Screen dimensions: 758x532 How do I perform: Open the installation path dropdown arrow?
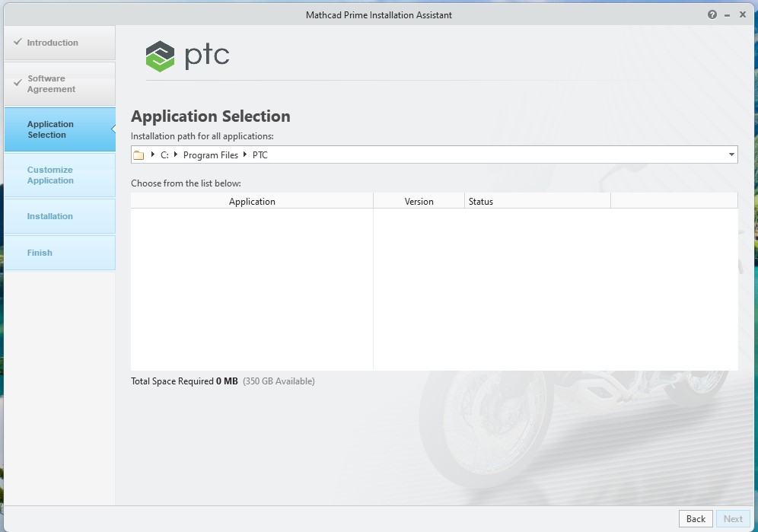(x=732, y=155)
